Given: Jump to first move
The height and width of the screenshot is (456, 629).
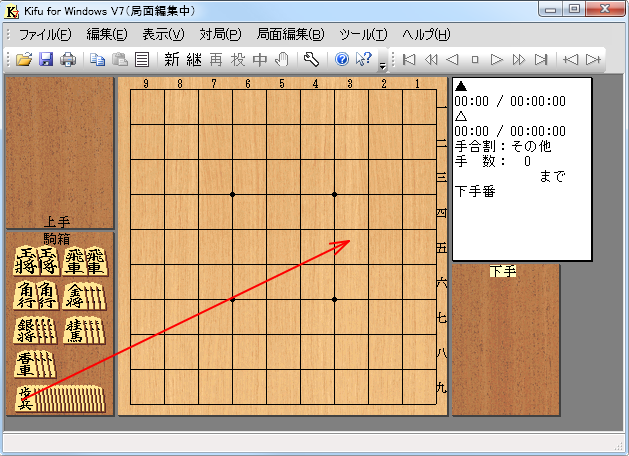Looking at the screenshot, I should (409, 59).
